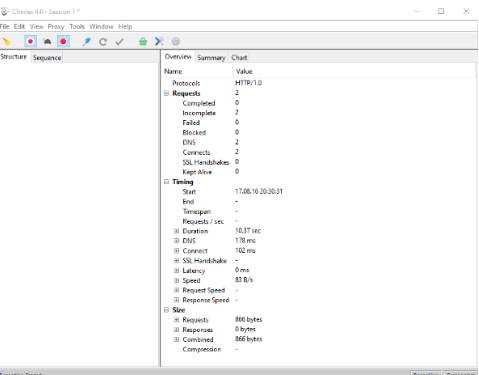
Task: Open the Chart tab
Action: [x=239, y=58]
